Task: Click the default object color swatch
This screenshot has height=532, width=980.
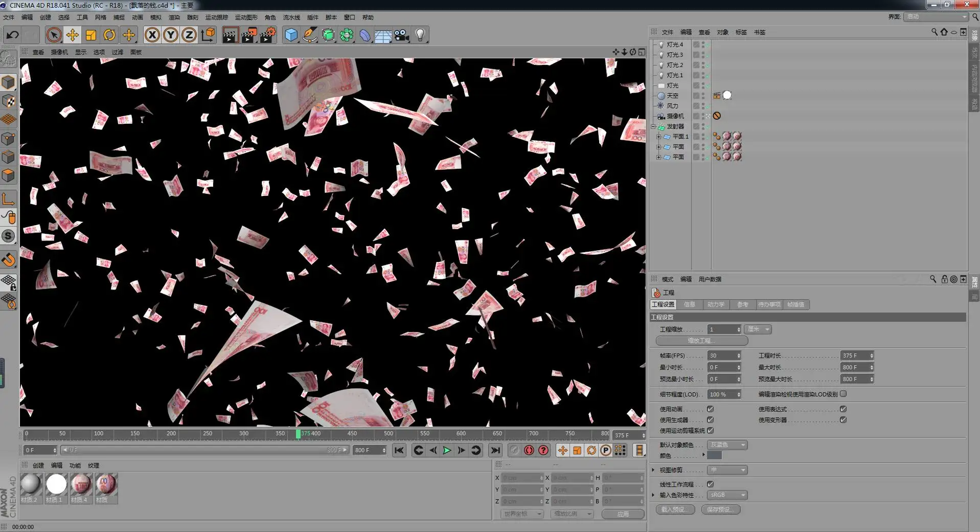Action: [x=714, y=455]
